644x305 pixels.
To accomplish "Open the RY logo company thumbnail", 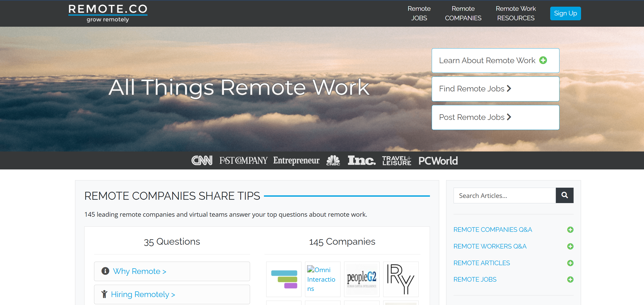I will (401, 279).
